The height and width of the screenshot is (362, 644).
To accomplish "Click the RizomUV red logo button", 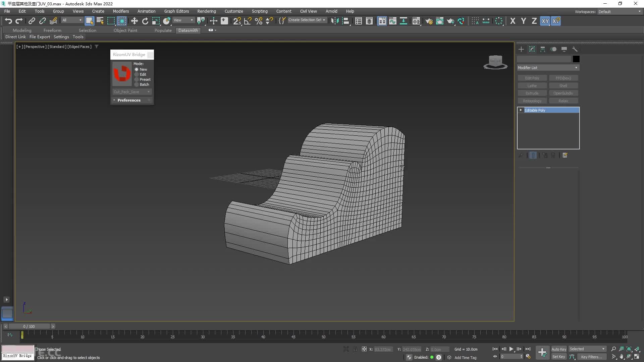I will tap(122, 74).
